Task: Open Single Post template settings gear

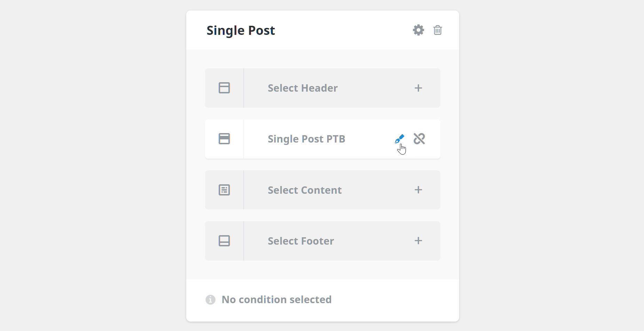Action: pyautogui.click(x=418, y=30)
